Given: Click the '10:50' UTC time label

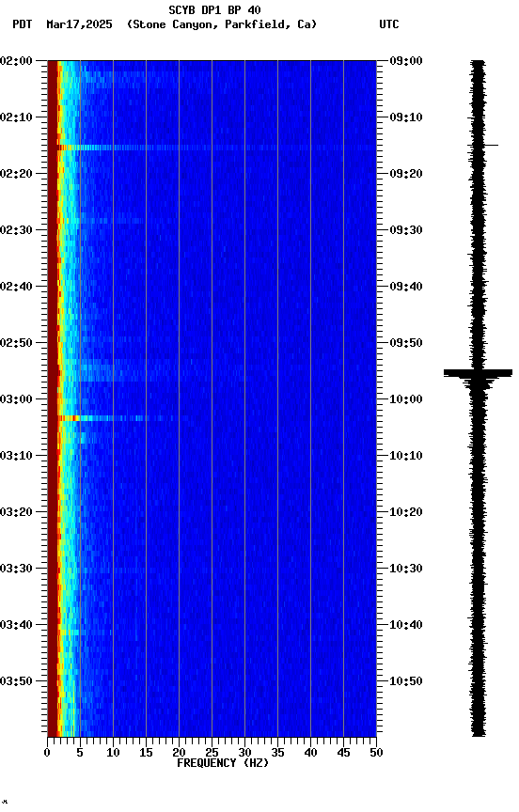Looking at the screenshot, I should pyautogui.click(x=406, y=681).
